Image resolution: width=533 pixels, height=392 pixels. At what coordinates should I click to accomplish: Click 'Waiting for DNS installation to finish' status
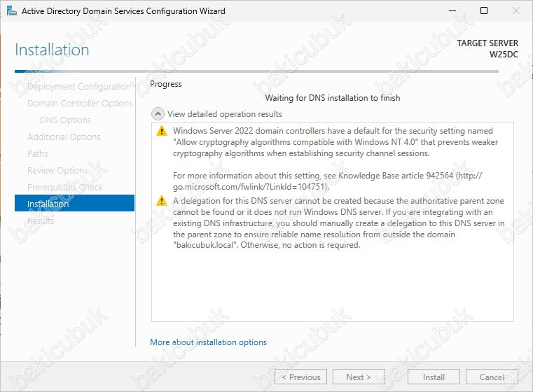[x=333, y=98]
